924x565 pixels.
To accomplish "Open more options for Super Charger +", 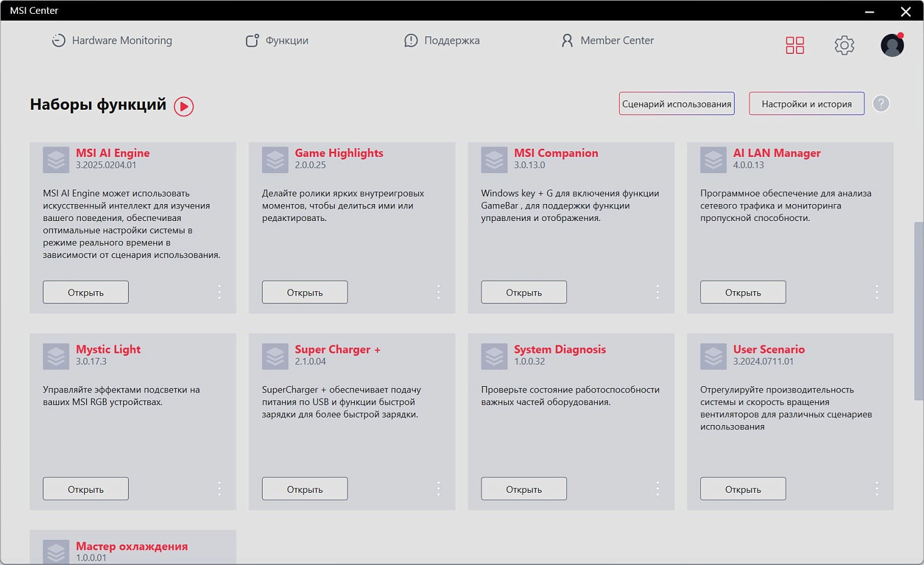I will pos(438,488).
